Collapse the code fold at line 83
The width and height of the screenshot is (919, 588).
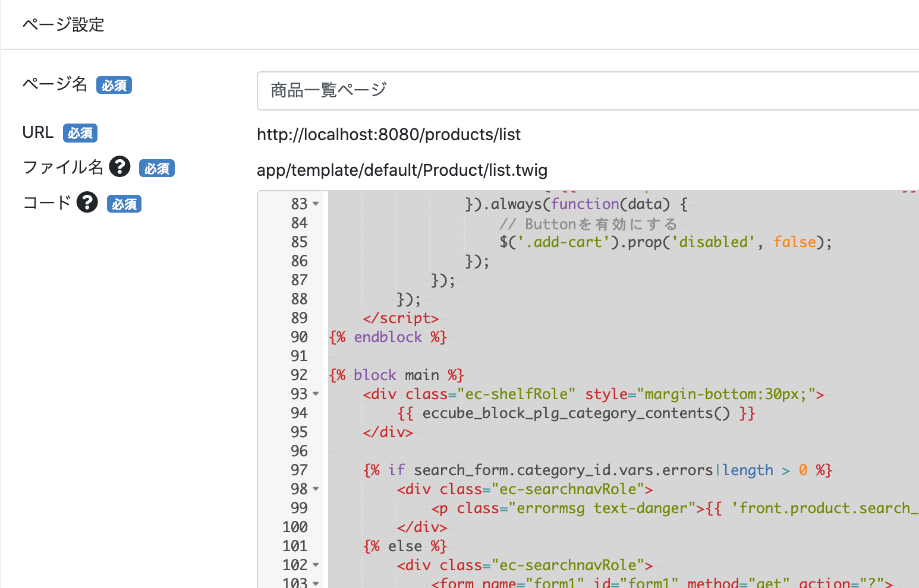click(x=316, y=204)
